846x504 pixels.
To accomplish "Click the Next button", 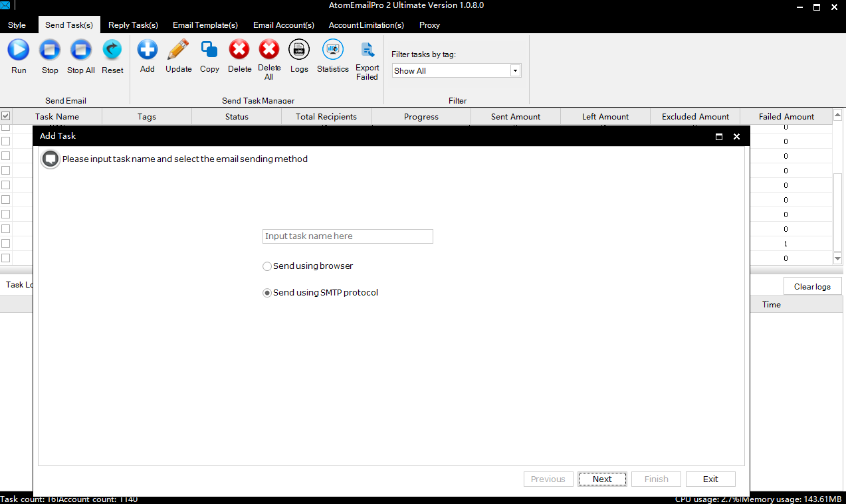I will point(602,479).
